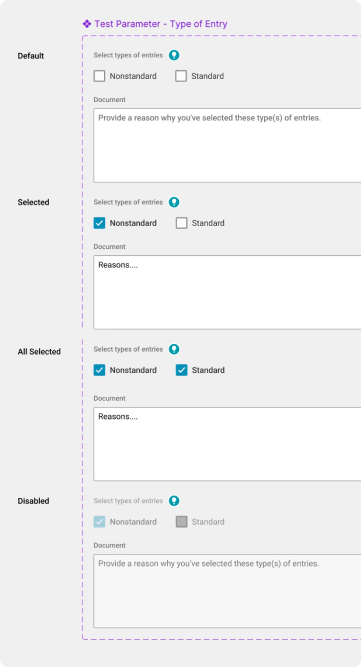Image resolution: width=361 pixels, height=667 pixels.
Task: Click the Document label in the Selected row
Action: (109, 247)
